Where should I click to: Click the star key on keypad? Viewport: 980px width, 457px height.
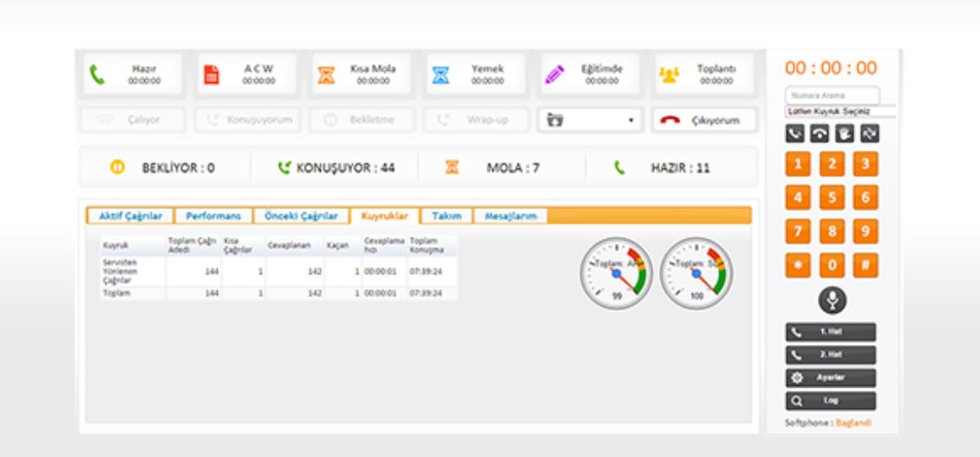pyautogui.click(x=798, y=265)
